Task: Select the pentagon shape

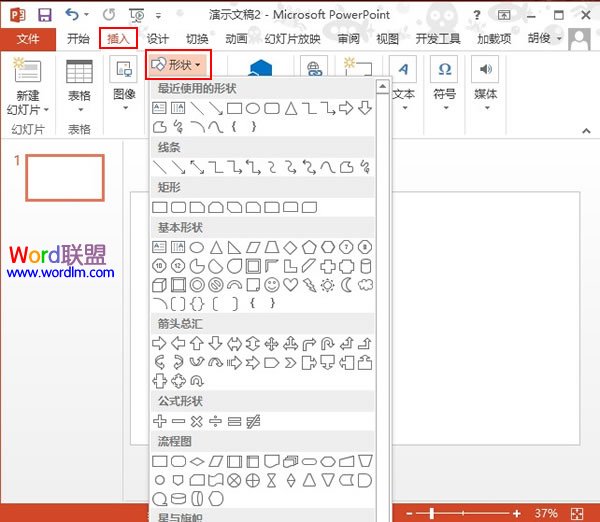Action: click(x=309, y=248)
